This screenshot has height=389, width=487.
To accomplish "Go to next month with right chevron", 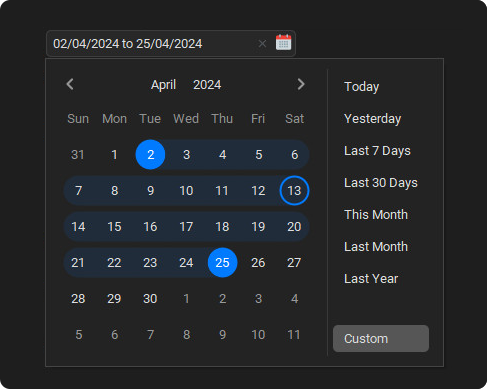I will 301,84.
